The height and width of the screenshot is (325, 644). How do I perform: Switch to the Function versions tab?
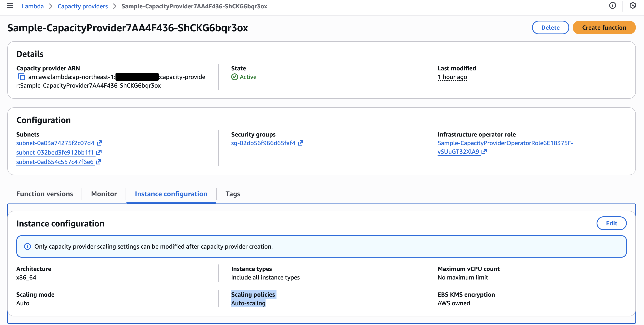pos(44,194)
